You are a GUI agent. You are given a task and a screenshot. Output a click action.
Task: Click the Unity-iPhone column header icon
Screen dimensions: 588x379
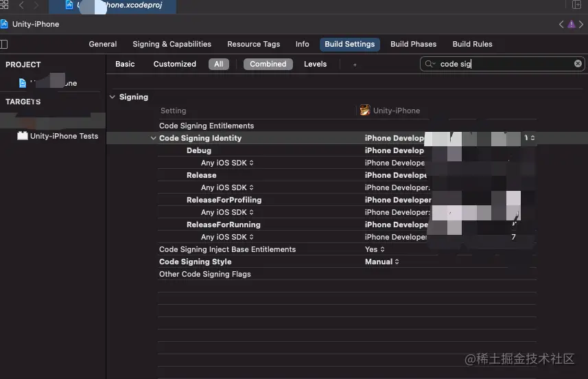point(365,111)
